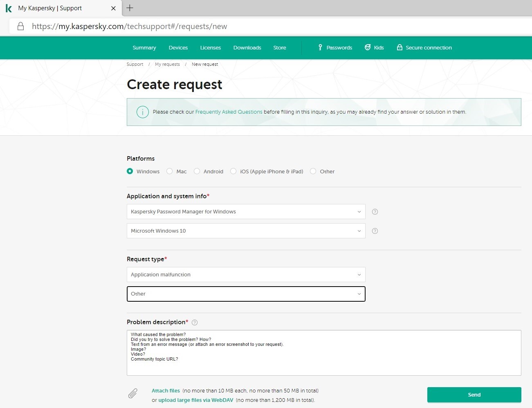The height and width of the screenshot is (408, 532).
Task: Select the Other platform radio button
Action: tap(313, 171)
